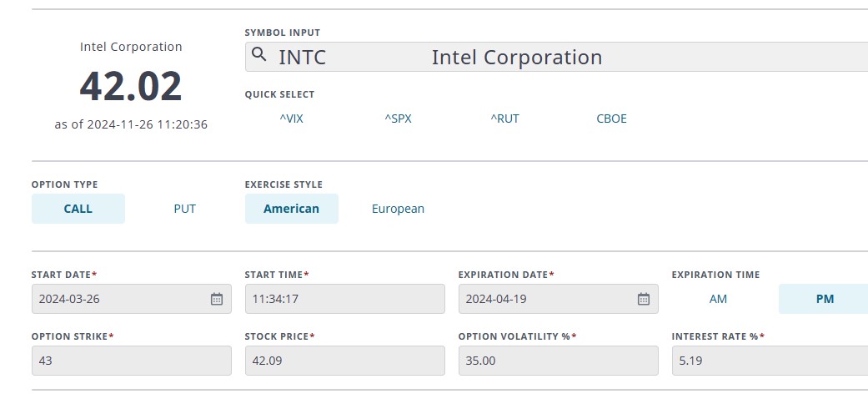Select the CALL option type
Viewport: 868px width, 394px height.
(78, 209)
